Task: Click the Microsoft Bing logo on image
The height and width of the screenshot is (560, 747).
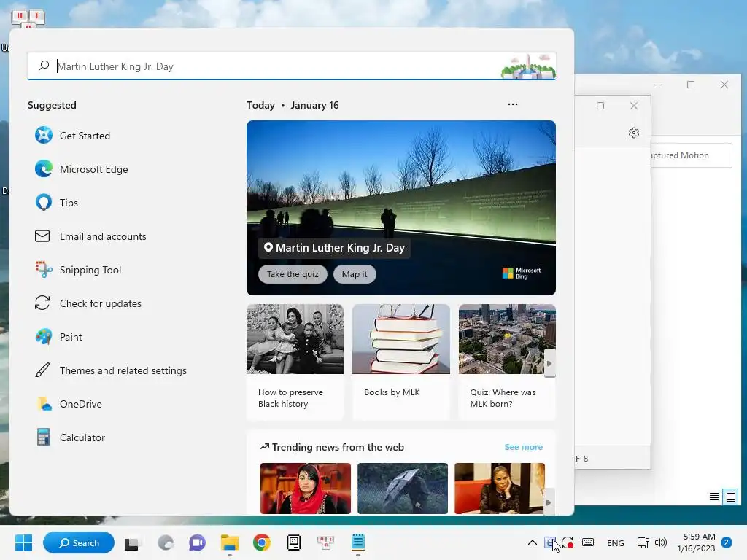Action: pos(522,273)
